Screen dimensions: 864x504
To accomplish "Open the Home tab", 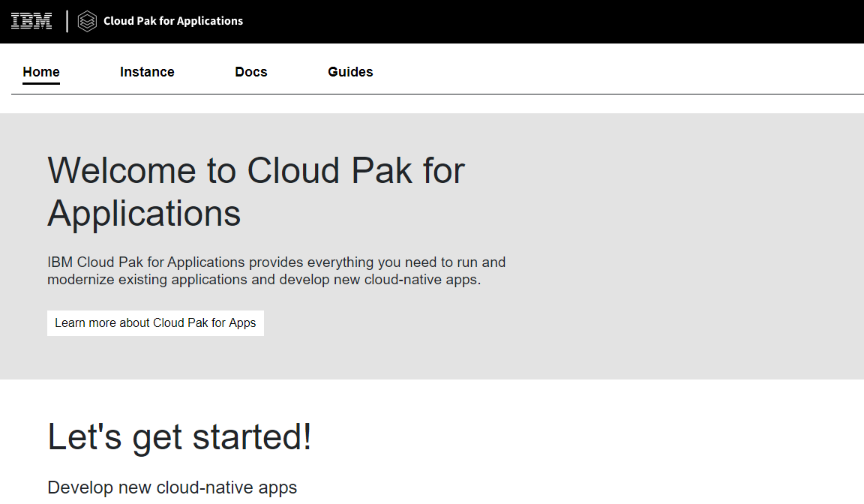I will pyautogui.click(x=41, y=72).
